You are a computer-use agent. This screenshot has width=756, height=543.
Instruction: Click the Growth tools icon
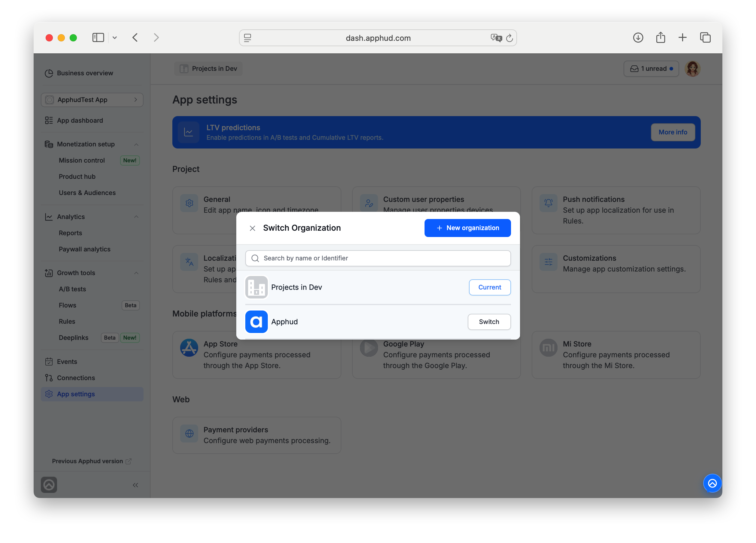tap(49, 273)
